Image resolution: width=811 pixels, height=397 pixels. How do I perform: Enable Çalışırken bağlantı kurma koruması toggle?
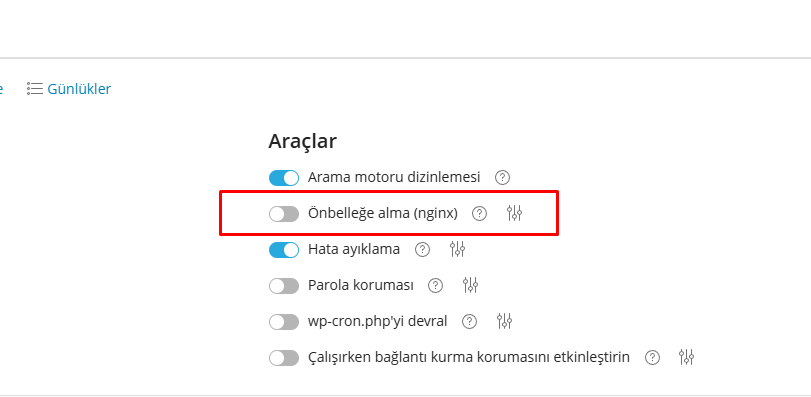(284, 357)
